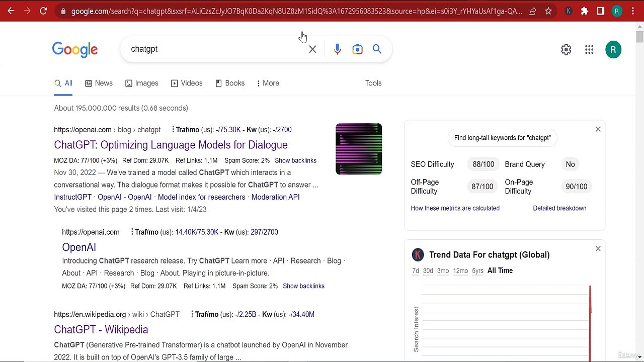Click the browser address bar URL

pyautogui.click(x=296, y=11)
